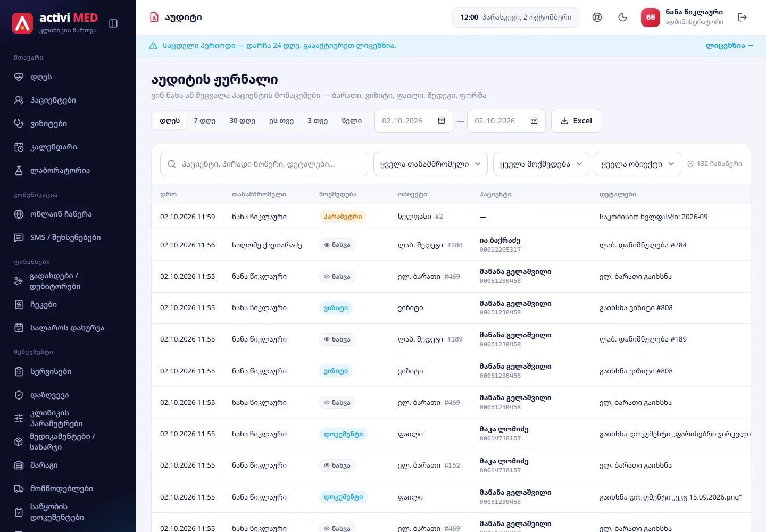This screenshot has width=766, height=532.
Task: Navigate to ლაბორატორია in sidebar
Action: (x=68, y=171)
